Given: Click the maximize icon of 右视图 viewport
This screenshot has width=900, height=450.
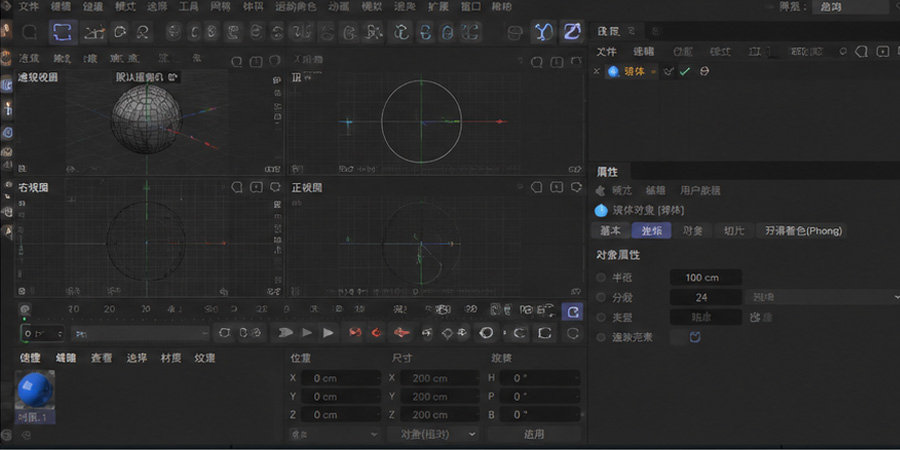Looking at the screenshot, I should pos(275,187).
